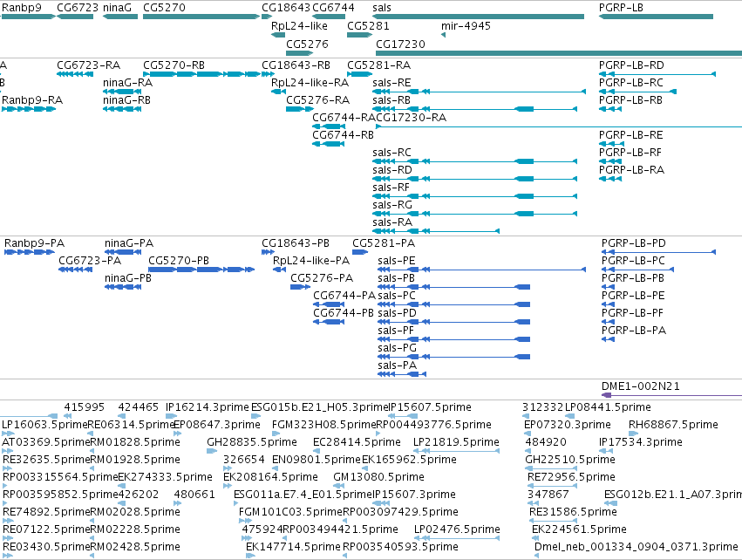The height and width of the screenshot is (560, 742).
Task: Click EST IP17534.3prime
Action: tap(641, 441)
